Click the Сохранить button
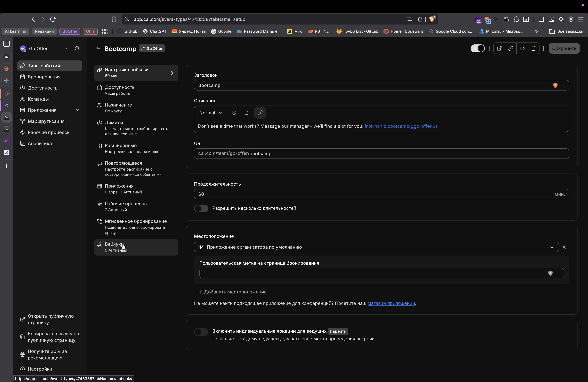This screenshot has height=382, width=588. pos(564,48)
